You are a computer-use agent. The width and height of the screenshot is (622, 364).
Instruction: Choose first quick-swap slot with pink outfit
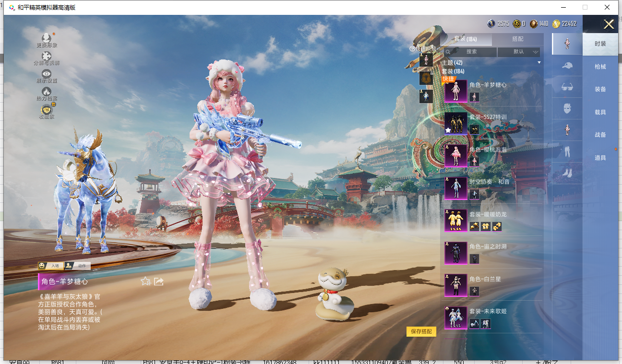coord(426,60)
